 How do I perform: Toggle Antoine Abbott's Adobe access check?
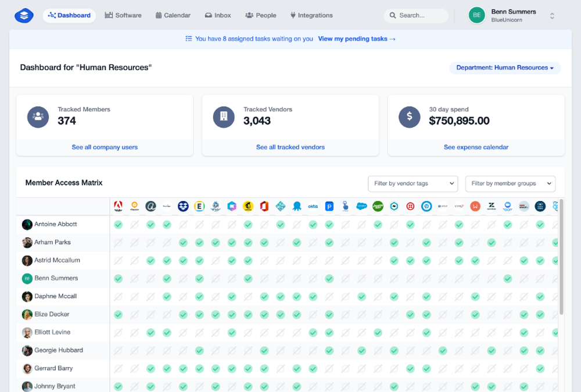[118, 225]
